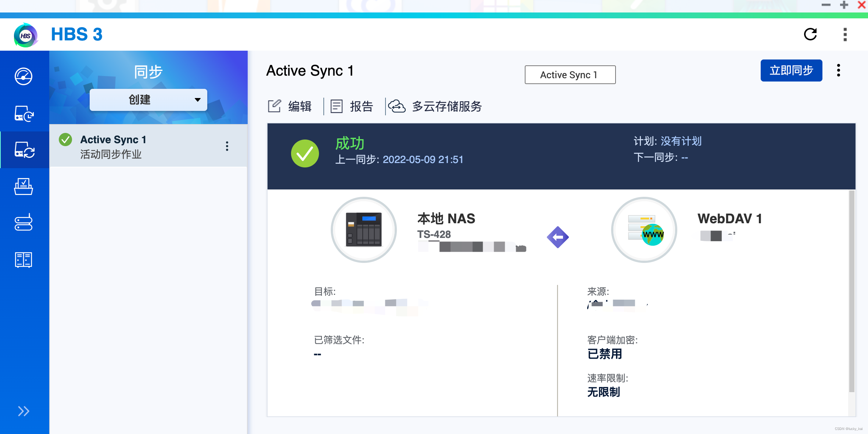Open the 创建 dropdown menu

click(148, 100)
